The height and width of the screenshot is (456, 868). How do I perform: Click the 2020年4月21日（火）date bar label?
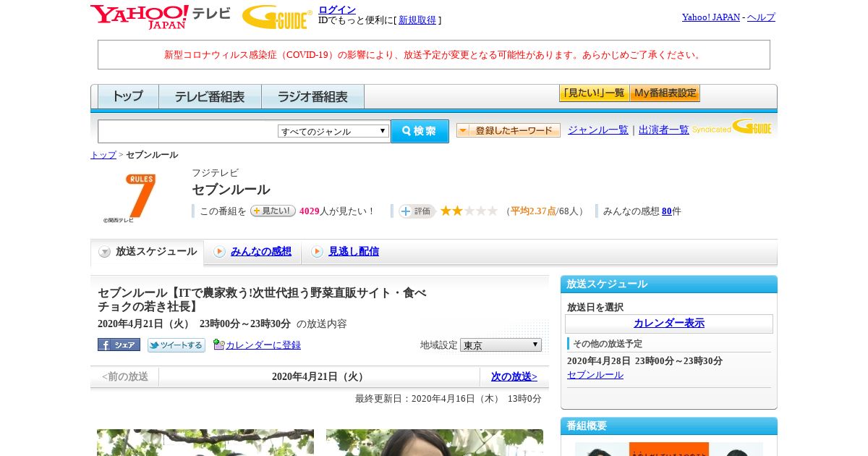pos(320,376)
